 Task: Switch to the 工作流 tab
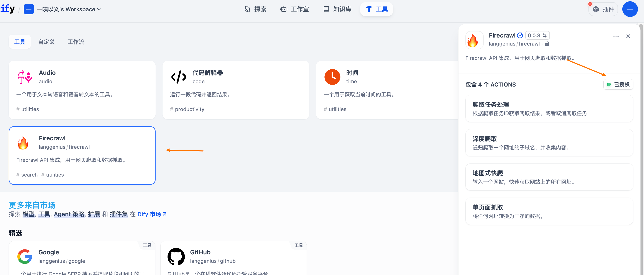click(76, 42)
